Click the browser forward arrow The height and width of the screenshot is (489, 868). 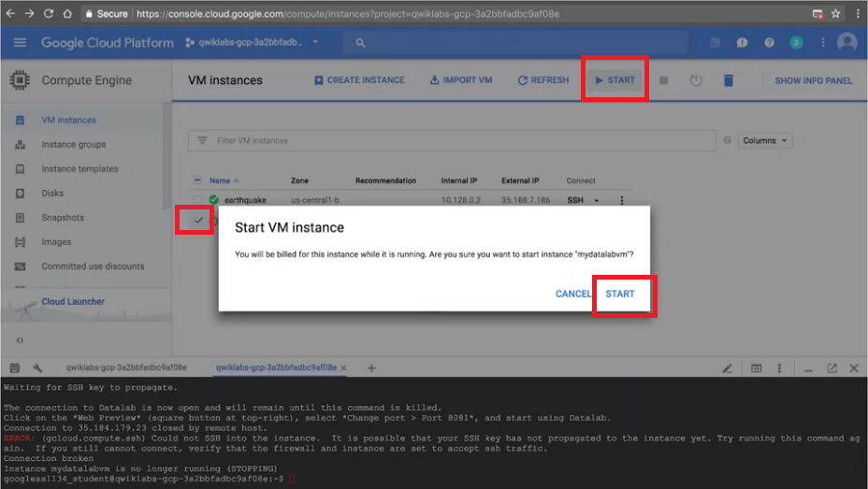tap(29, 13)
